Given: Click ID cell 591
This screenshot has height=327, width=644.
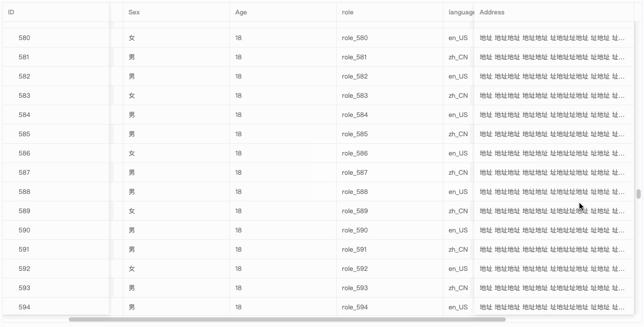Looking at the screenshot, I should pos(25,250).
